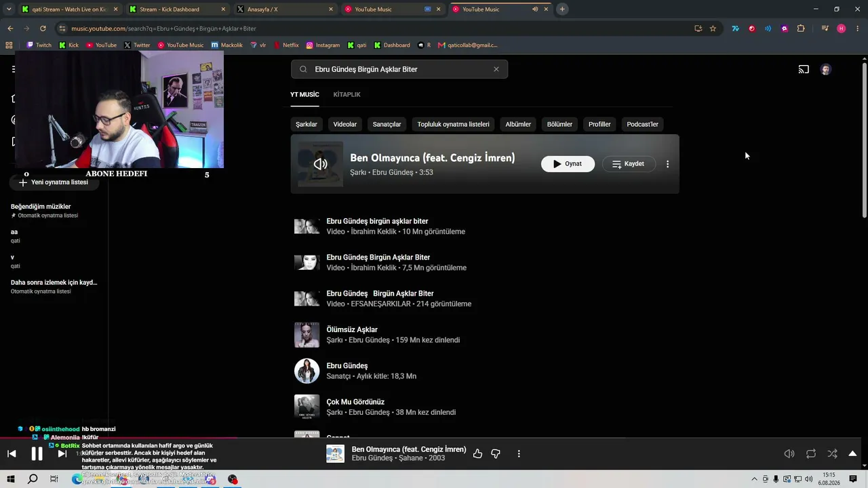Focus the YouTube Music search field

[399, 69]
